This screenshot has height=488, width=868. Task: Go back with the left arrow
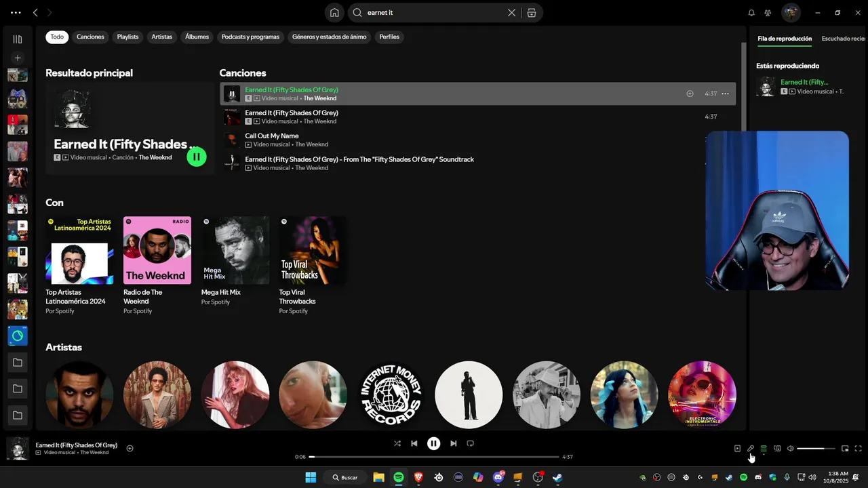[35, 12]
